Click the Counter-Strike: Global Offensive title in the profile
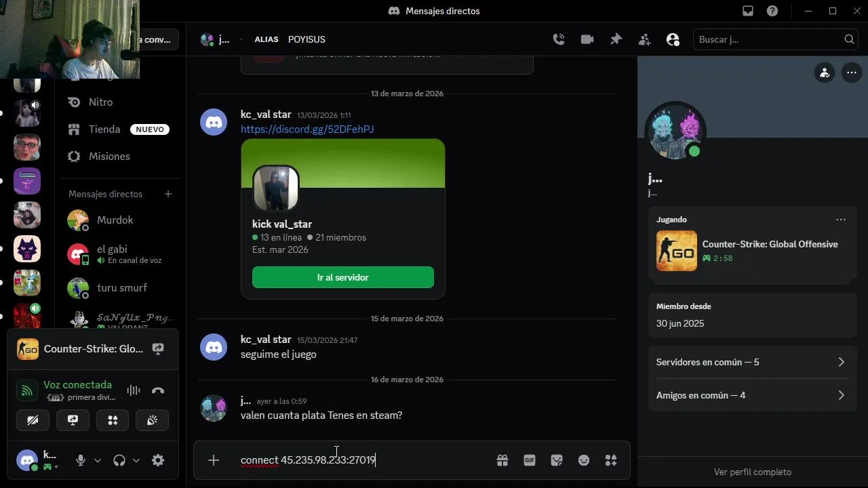Image resolution: width=868 pixels, height=488 pixels. tap(770, 244)
